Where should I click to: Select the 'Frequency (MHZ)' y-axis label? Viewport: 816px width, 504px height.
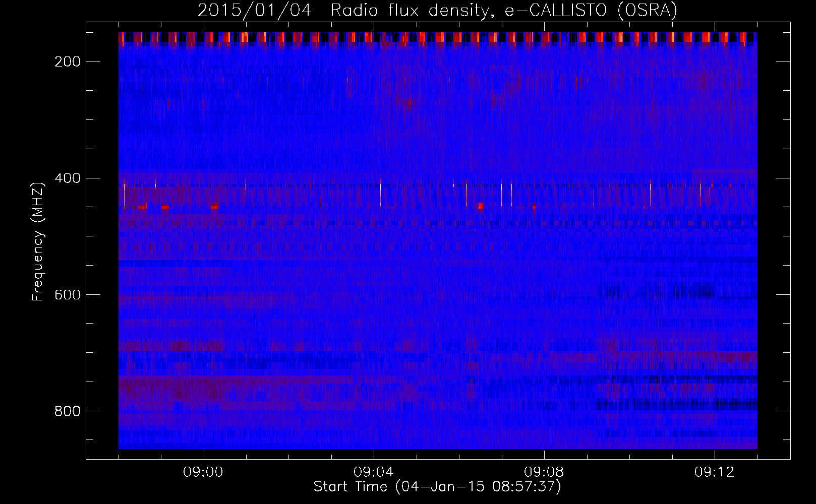38,242
